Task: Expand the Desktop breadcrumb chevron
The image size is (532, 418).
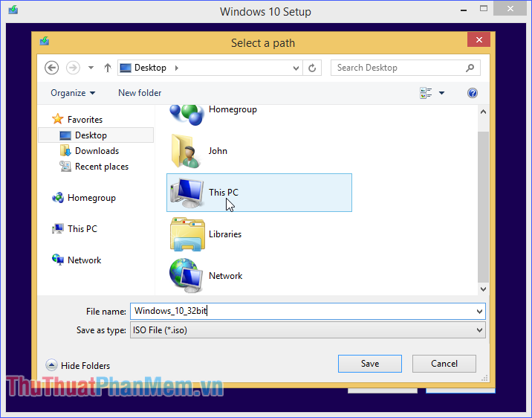Action: 176,68
